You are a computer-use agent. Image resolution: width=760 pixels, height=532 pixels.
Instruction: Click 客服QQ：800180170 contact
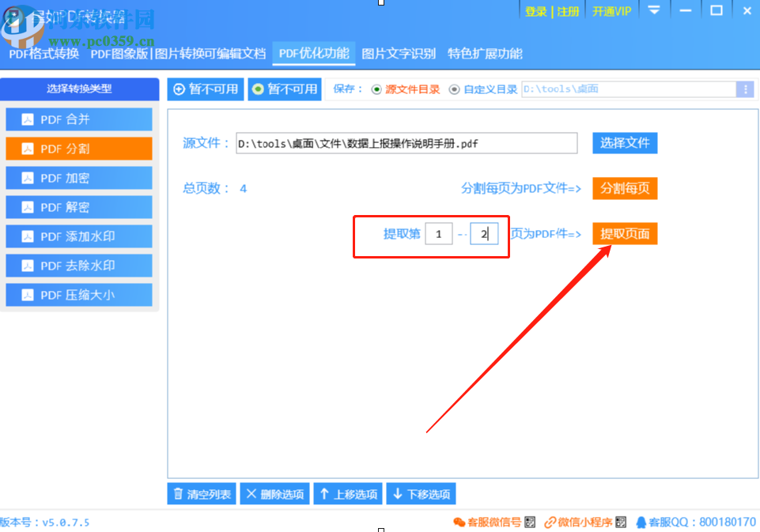pos(695,522)
